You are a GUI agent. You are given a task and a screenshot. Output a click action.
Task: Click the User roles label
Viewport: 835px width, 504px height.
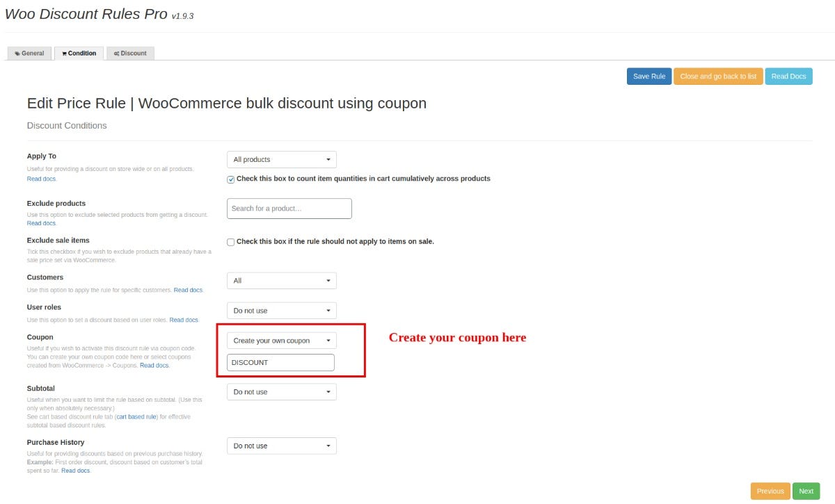tap(44, 307)
